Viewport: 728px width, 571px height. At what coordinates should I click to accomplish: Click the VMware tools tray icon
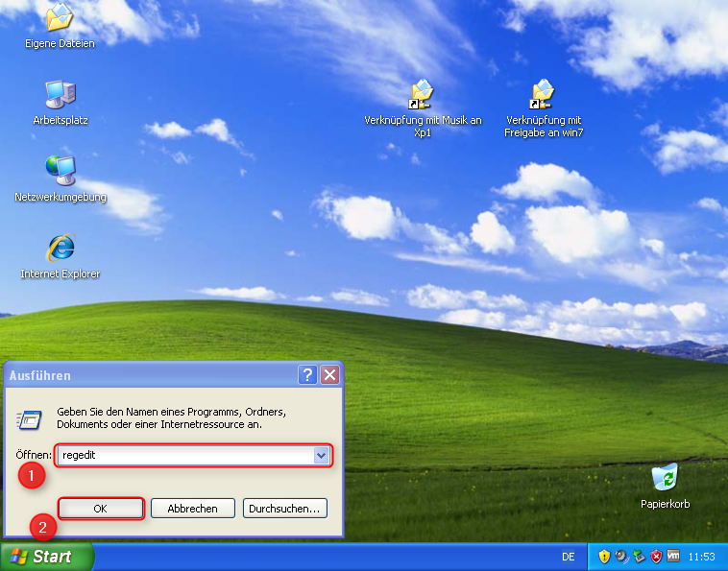(x=673, y=556)
